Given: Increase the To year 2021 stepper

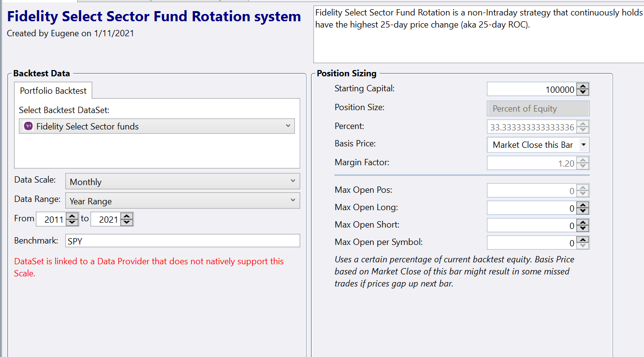Looking at the screenshot, I should point(127,216).
